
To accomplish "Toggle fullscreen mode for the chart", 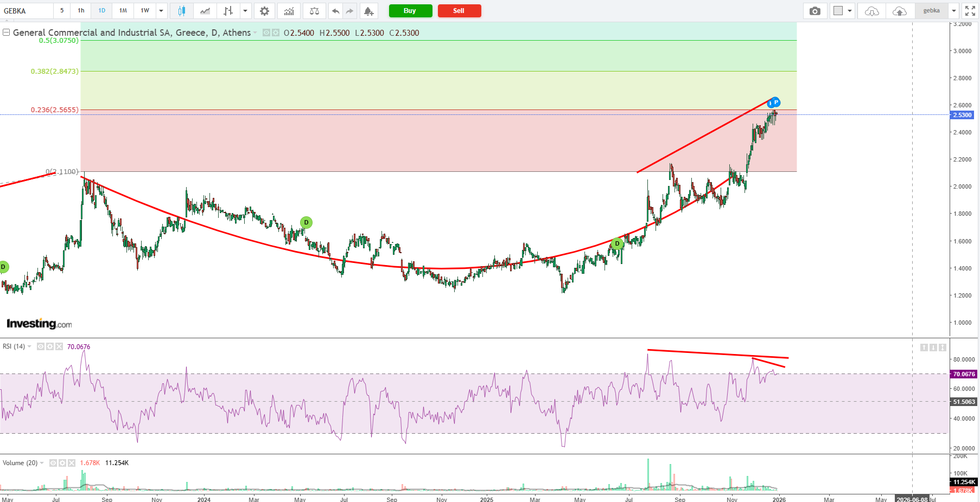I will [970, 11].
